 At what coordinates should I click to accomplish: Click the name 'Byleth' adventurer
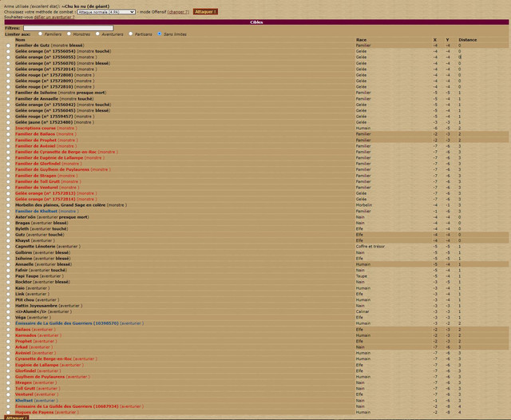(x=22, y=228)
